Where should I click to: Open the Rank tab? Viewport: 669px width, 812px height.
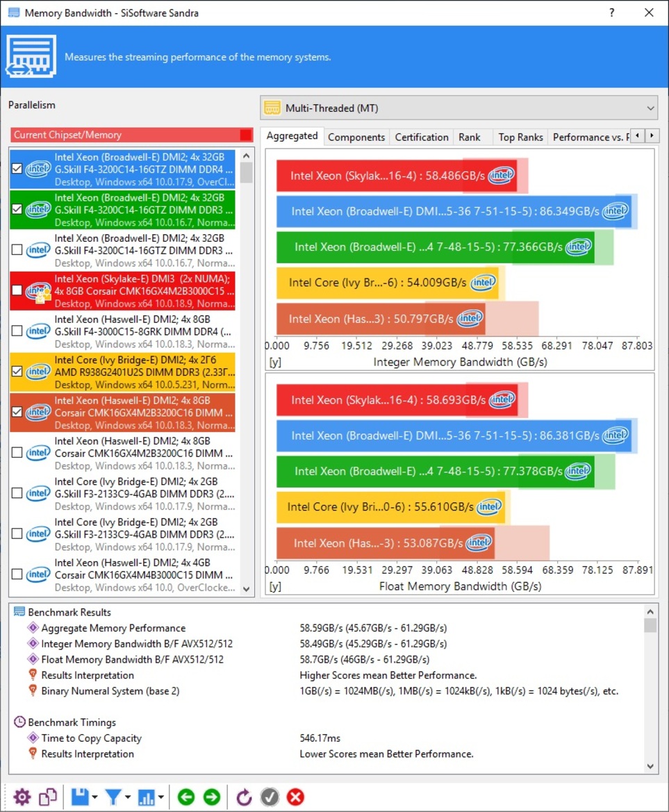tap(469, 138)
